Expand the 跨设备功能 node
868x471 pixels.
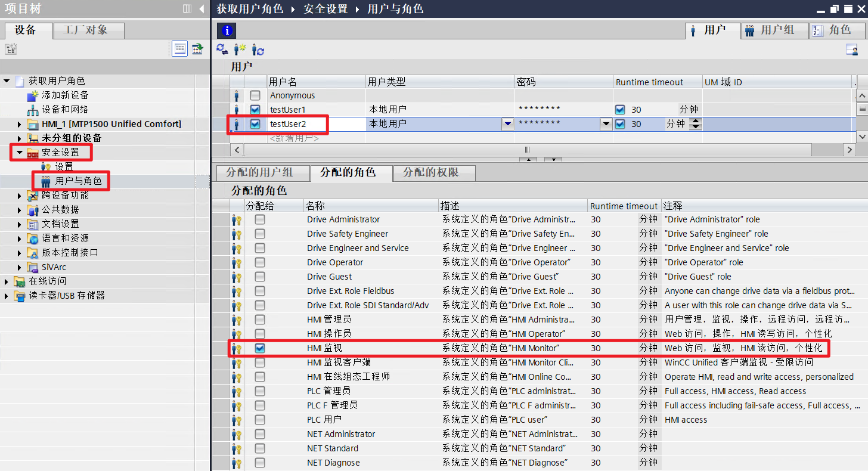click(x=20, y=195)
